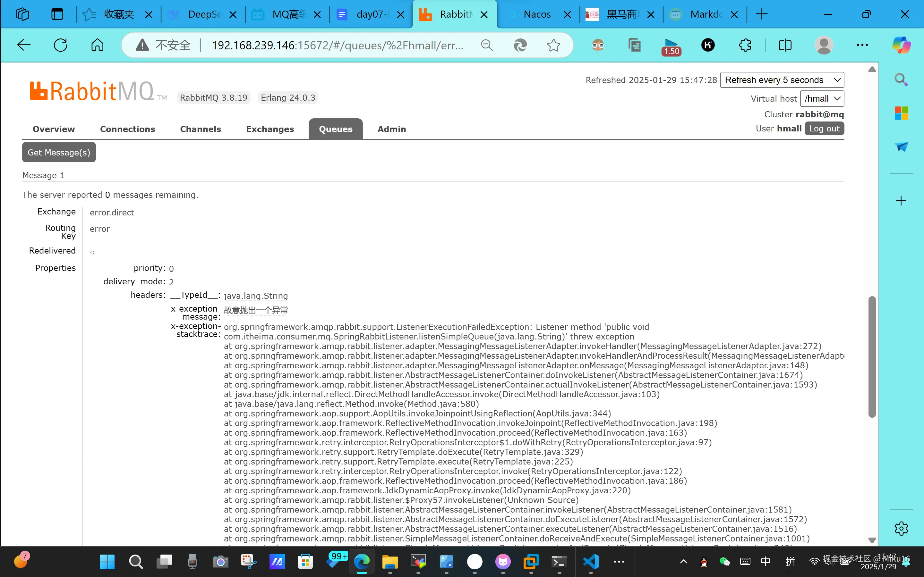Image resolution: width=924 pixels, height=577 pixels.
Task: Click the home icon in toolbar
Action: pos(97,45)
